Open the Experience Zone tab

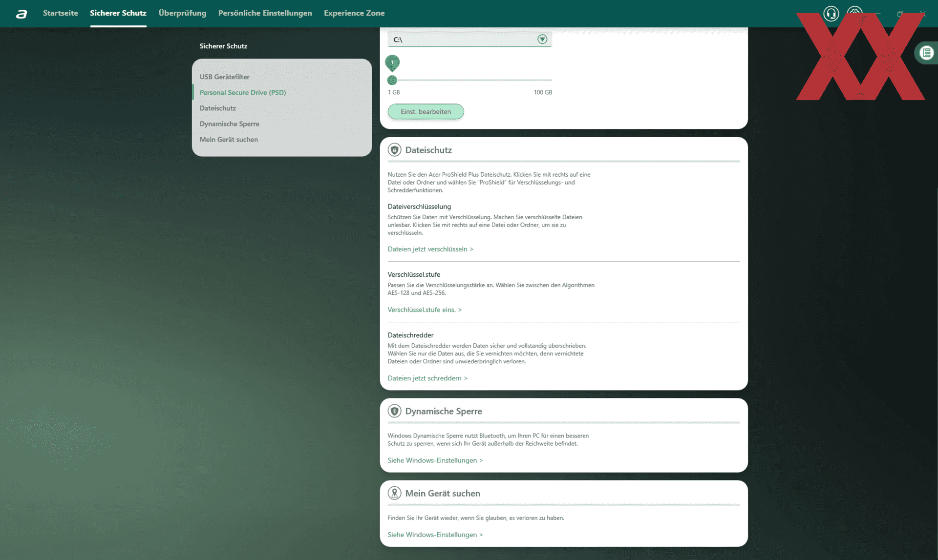(x=354, y=13)
